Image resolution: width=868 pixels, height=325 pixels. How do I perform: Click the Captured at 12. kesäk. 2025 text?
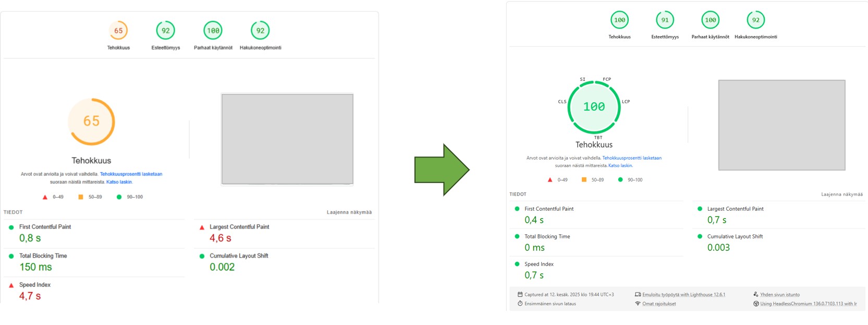pyautogui.click(x=569, y=295)
